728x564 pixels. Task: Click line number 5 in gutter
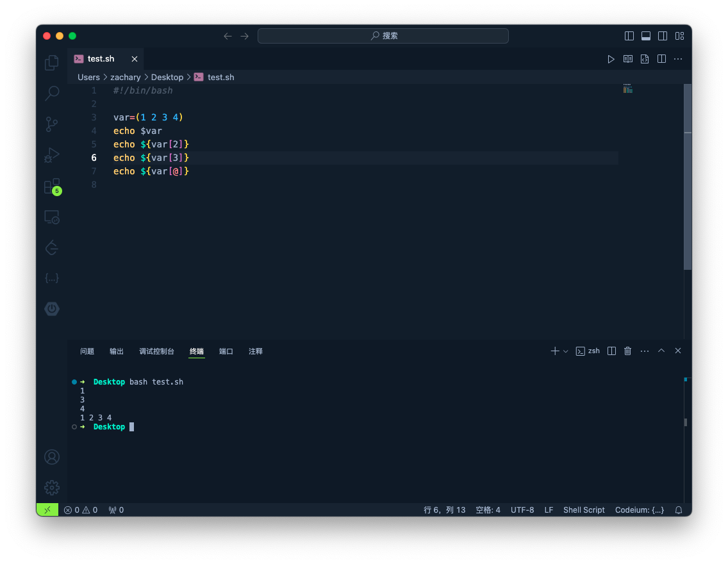(x=94, y=144)
